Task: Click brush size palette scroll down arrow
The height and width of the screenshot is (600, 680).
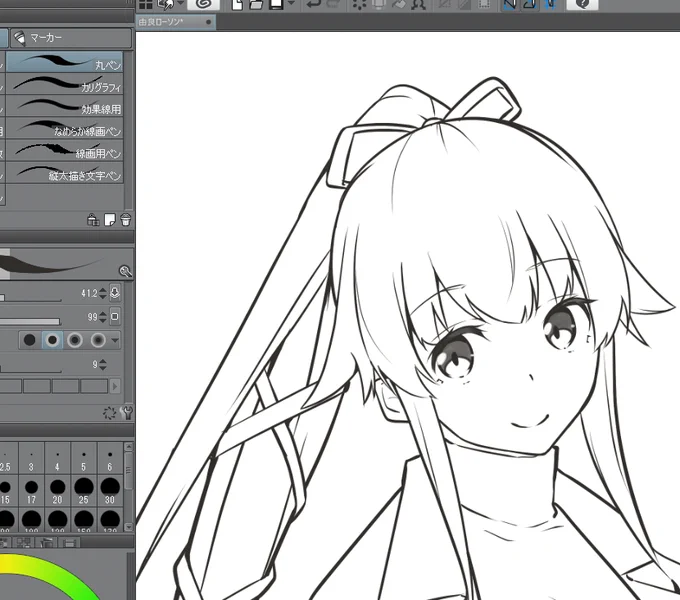Action: click(128, 527)
